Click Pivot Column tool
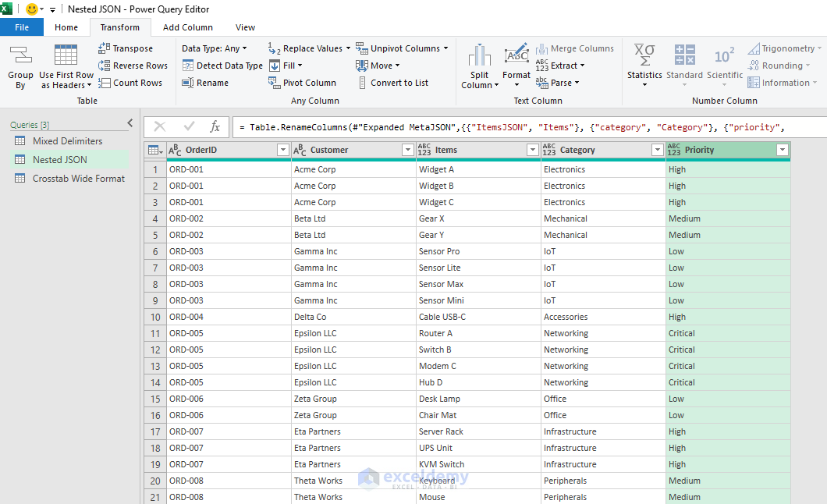 (x=302, y=83)
